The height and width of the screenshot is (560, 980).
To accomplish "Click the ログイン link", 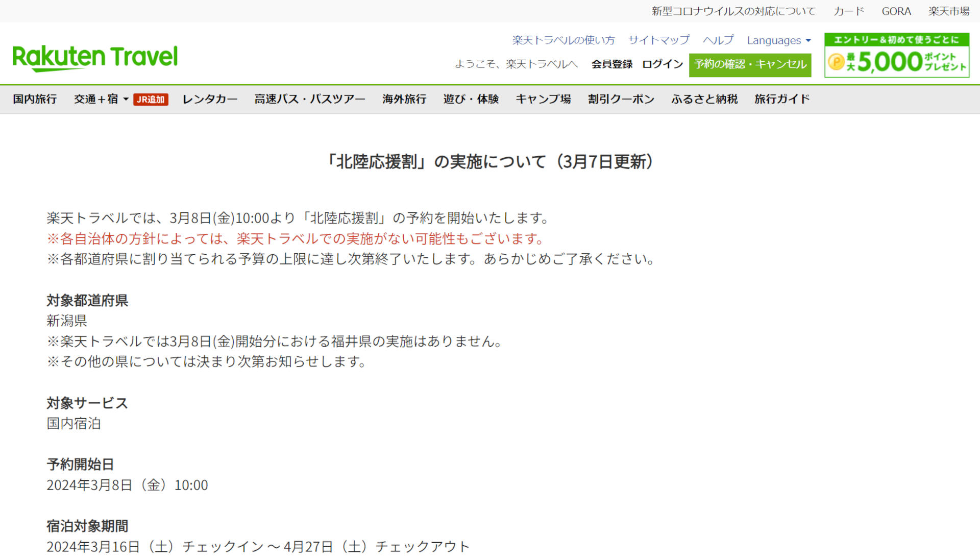I will coord(663,64).
